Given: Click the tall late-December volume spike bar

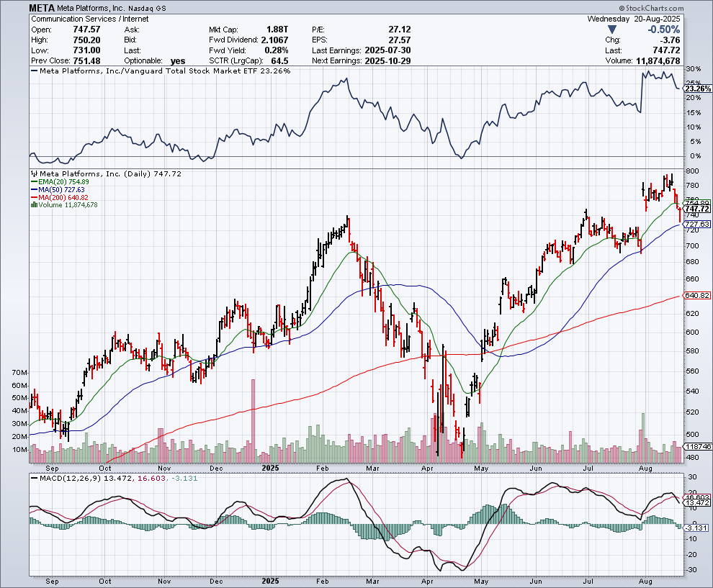Looking at the screenshot, I should click(254, 421).
